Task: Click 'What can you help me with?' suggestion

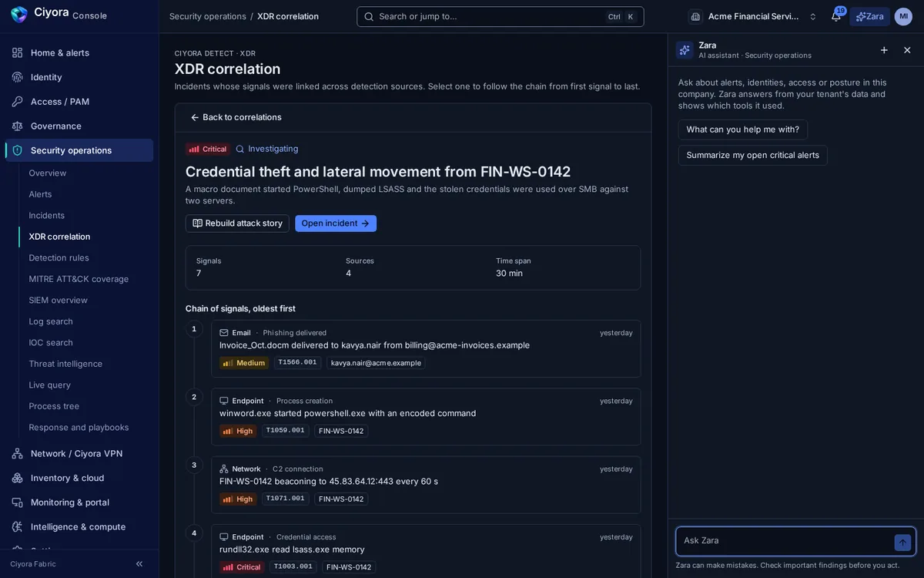Action: [x=743, y=129]
